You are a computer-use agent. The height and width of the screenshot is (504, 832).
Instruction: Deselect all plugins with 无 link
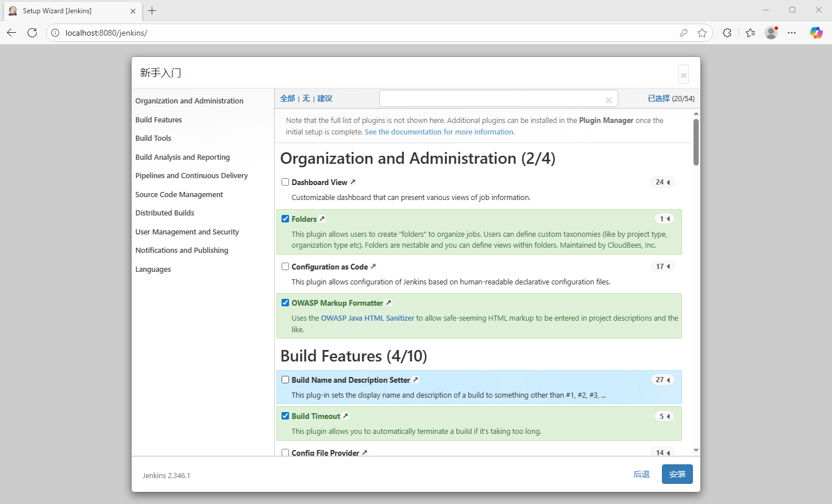tap(306, 98)
